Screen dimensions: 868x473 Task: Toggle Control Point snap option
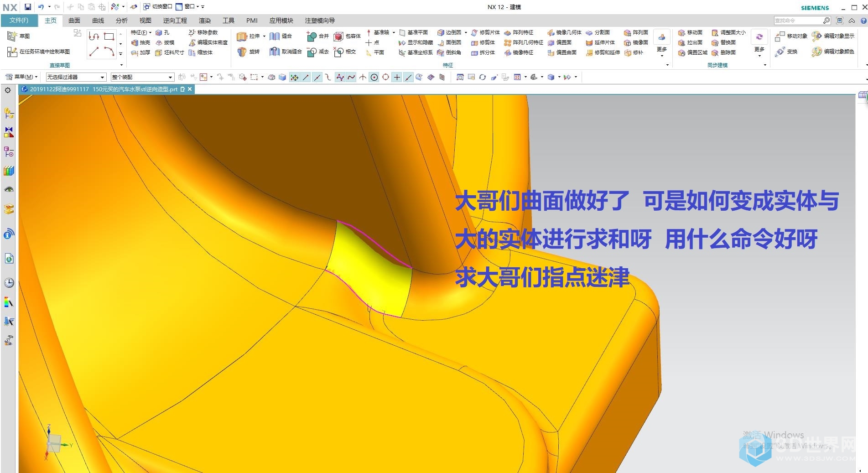pyautogui.click(x=328, y=78)
